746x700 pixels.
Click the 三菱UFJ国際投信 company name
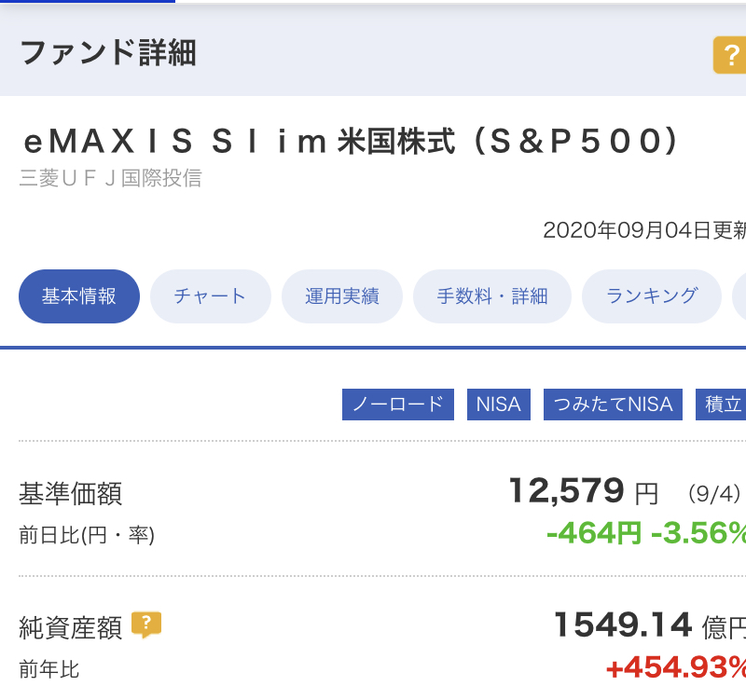(x=110, y=178)
